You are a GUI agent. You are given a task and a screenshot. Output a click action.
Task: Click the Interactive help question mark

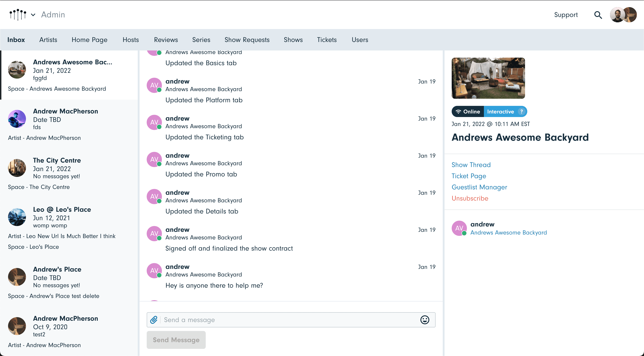[x=521, y=112]
